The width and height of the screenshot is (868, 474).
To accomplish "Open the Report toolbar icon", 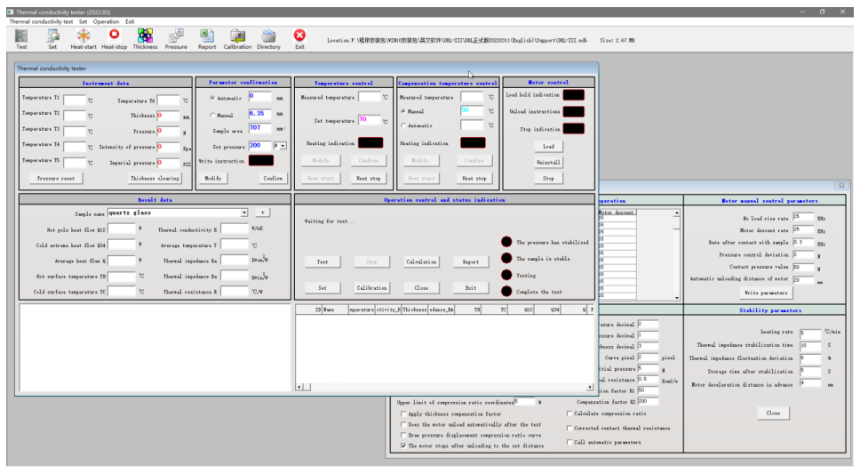I will pos(207,36).
